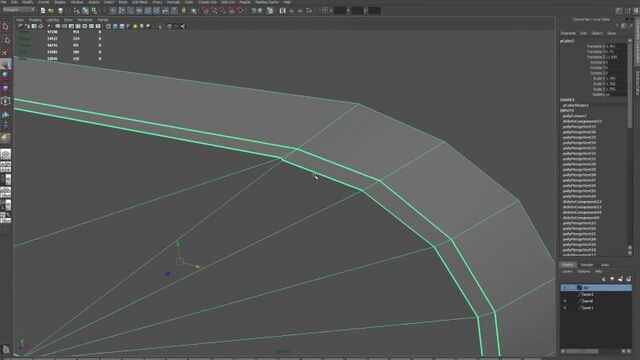Open Layers menu in Layer Editor

point(567,271)
